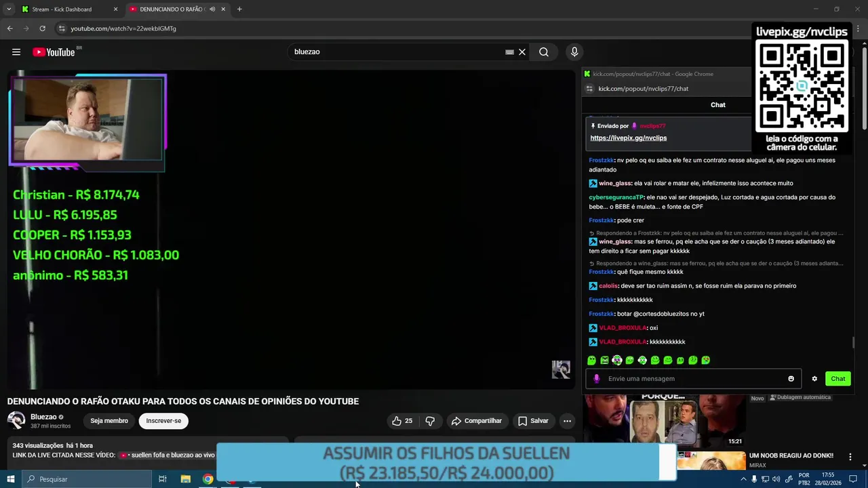Close the YouTube browser tab
Viewport: 868px width, 488px height.
pyautogui.click(x=223, y=9)
